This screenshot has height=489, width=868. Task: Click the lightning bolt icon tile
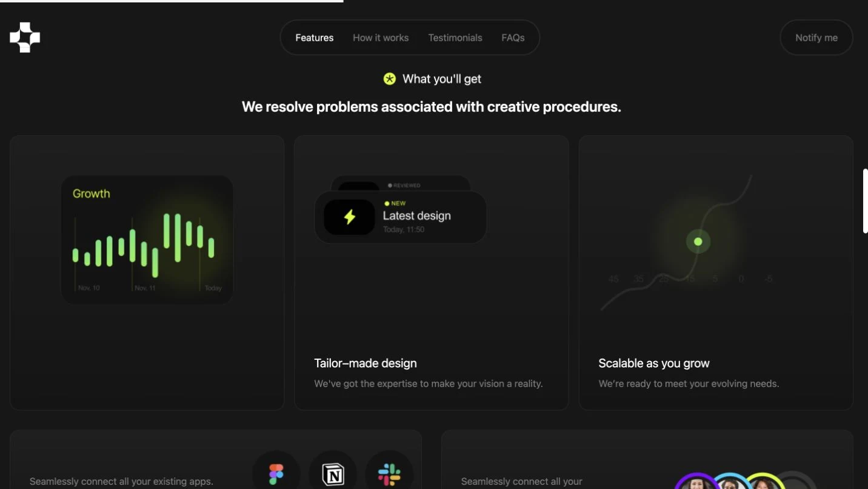pyautogui.click(x=349, y=217)
